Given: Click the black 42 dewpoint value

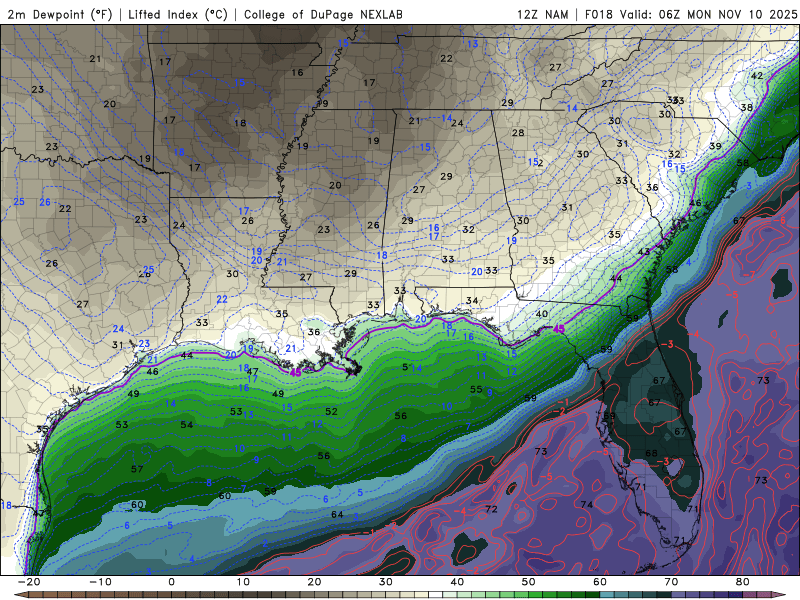Looking at the screenshot, I should pyautogui.click(x=757, y=76).
